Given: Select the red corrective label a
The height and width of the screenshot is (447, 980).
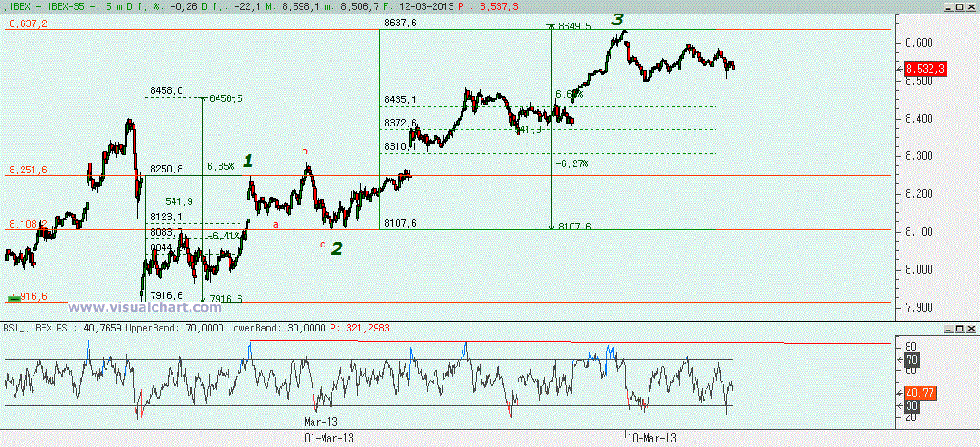Looking at the screenshot, I should click(x=275, y=223).
